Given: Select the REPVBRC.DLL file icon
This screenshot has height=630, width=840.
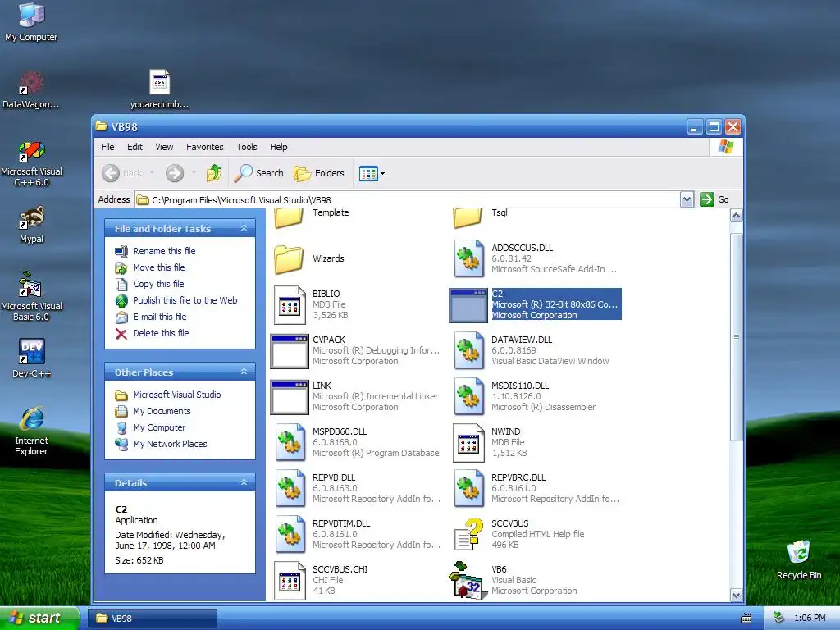Looking at the screenshot, I should pyautogui.click(x=469, y=489).
